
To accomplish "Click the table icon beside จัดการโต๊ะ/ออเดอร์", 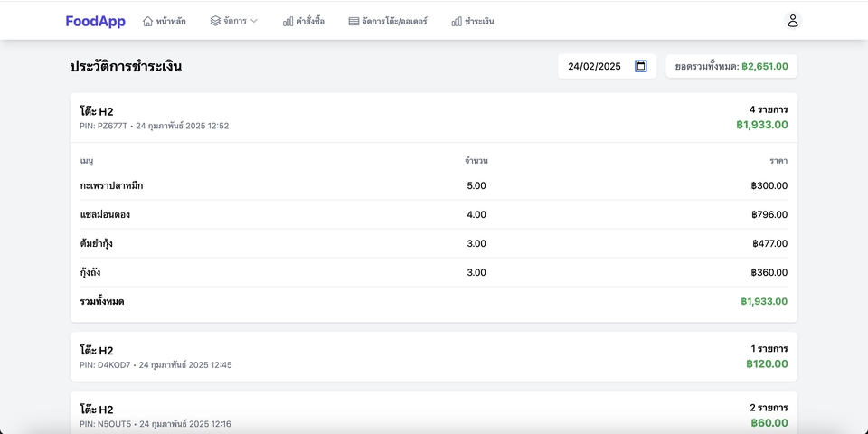I will (354, 22).
